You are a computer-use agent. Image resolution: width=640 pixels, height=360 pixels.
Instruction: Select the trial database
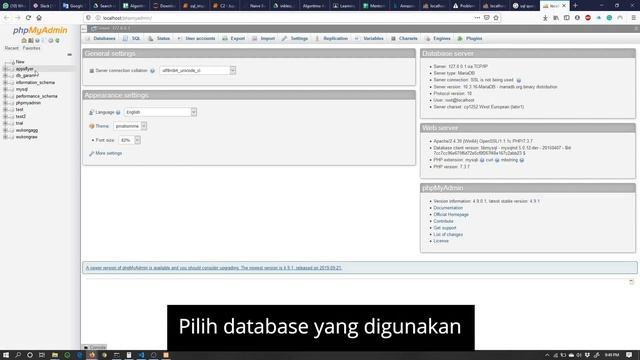(19, 123)
